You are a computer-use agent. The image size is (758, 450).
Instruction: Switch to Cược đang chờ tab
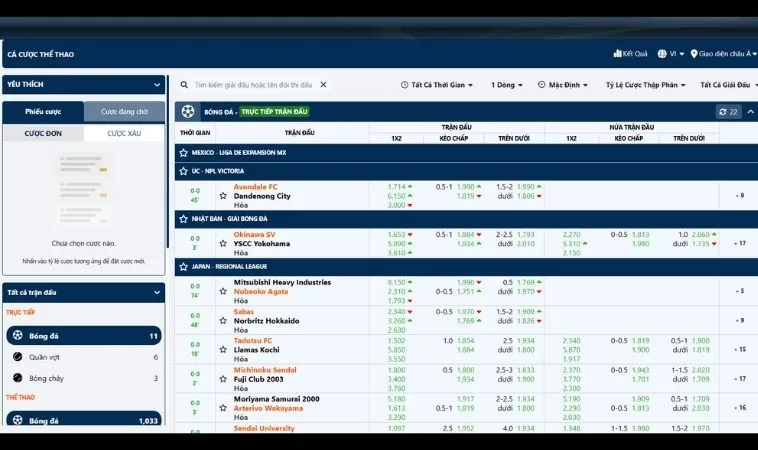(124, 112)
